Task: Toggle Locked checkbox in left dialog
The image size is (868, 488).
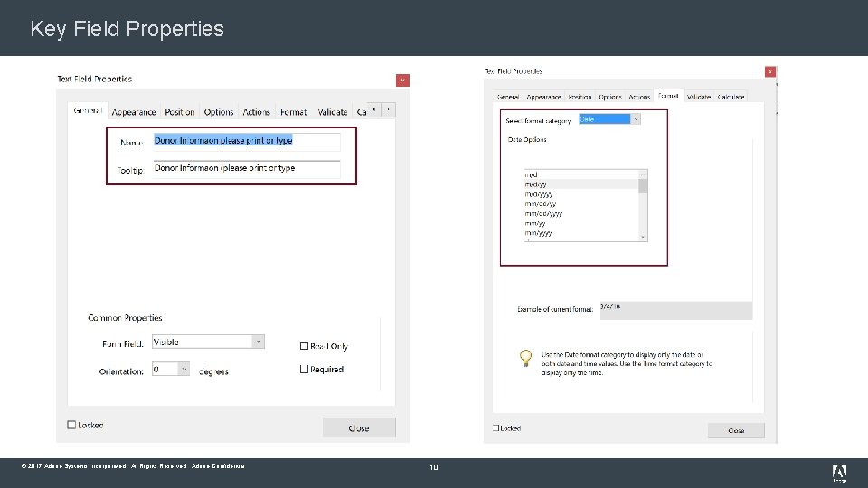Action: (x=71, y=425)
